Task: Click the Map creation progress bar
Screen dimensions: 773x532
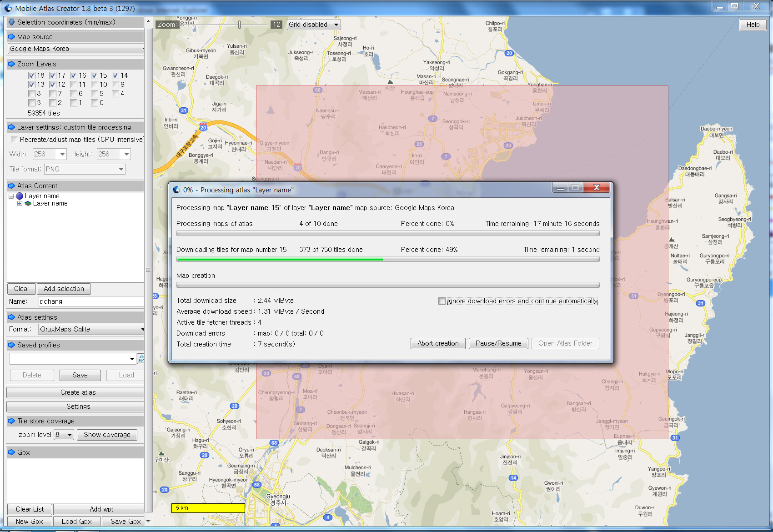Action: pyautogui.click(x=388, y=285)
